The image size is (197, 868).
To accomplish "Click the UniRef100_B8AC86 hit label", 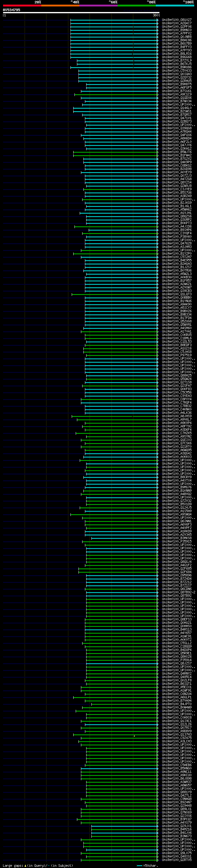I will click(x=176, y=40).
